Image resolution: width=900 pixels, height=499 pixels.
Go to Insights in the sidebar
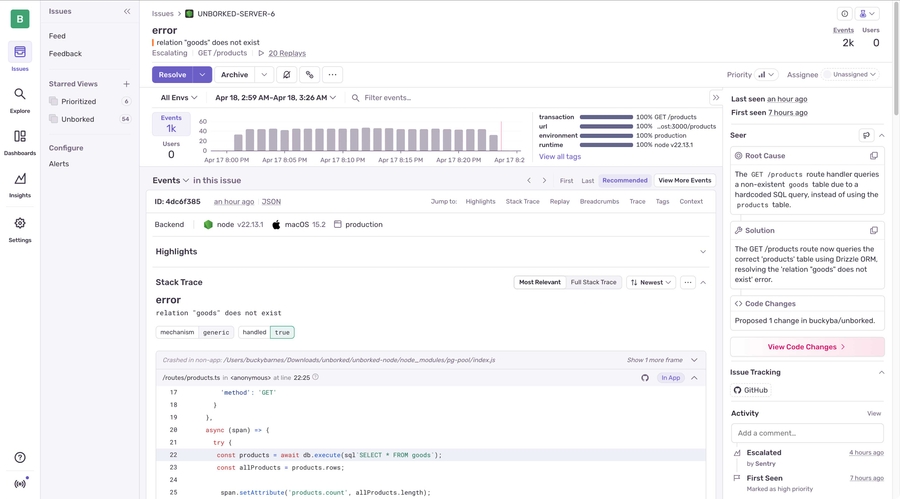pyautogui.click(x=20, y=184)
